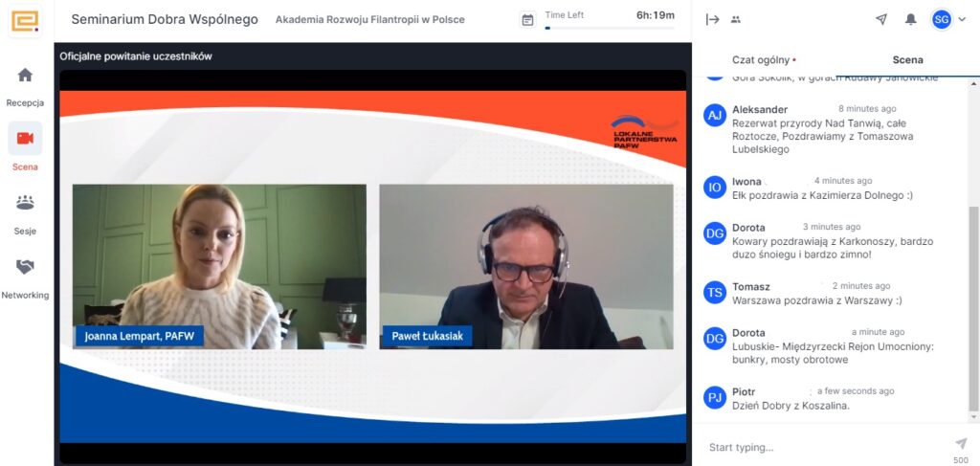
Task: Click Tomasz name in chat
Action: [x=750, y=286]
